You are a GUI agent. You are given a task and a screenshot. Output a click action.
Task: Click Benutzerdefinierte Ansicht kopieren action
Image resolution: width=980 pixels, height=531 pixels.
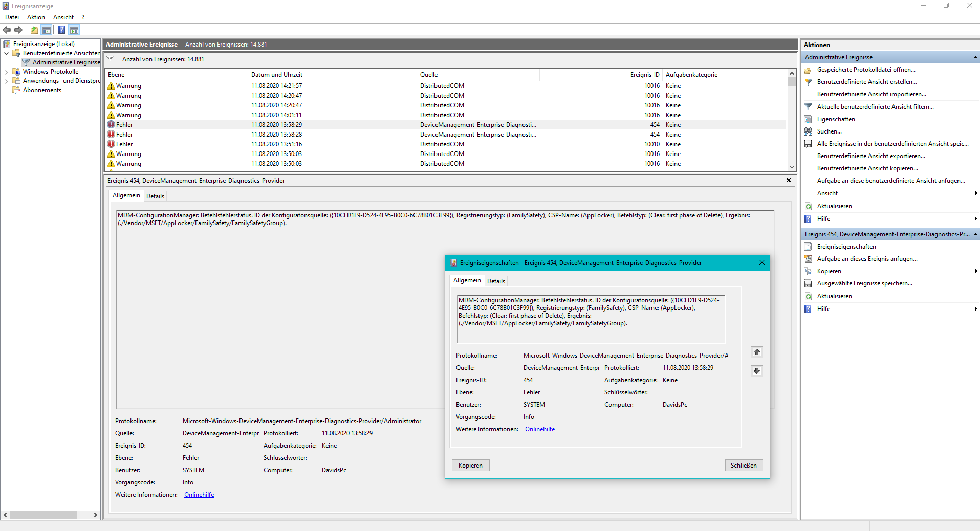(867, 168)
